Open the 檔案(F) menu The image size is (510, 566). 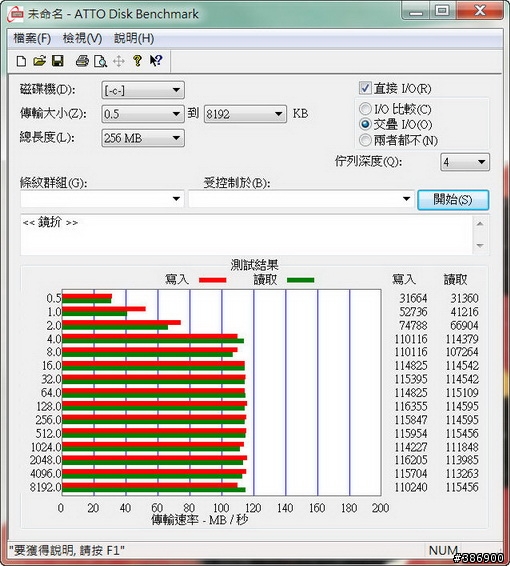[x=32, y=38]
